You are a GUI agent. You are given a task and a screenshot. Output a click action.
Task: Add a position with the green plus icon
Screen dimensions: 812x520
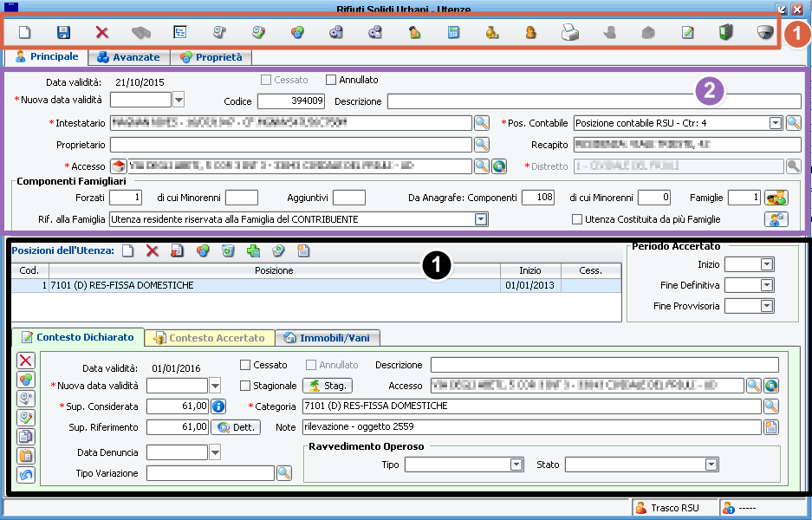click(253, 251)
